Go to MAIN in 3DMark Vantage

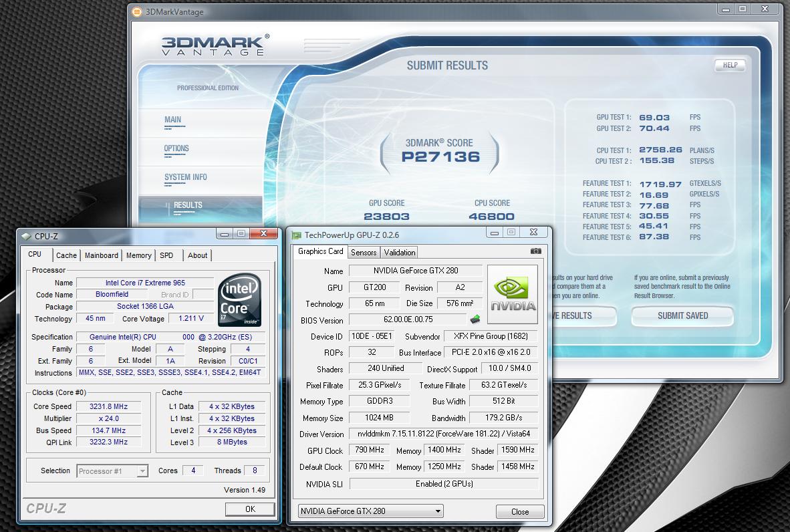coord(173,120)
